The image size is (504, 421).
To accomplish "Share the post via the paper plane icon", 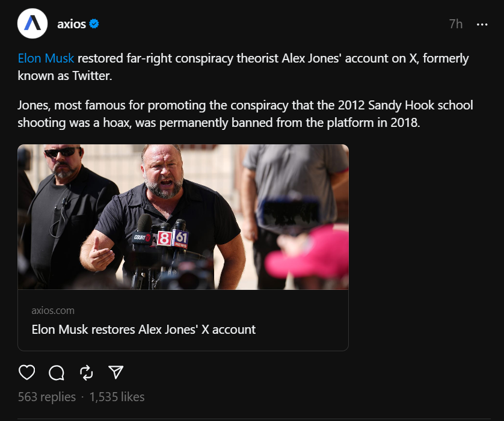I will pyautogui.click(x=116, y=373).
